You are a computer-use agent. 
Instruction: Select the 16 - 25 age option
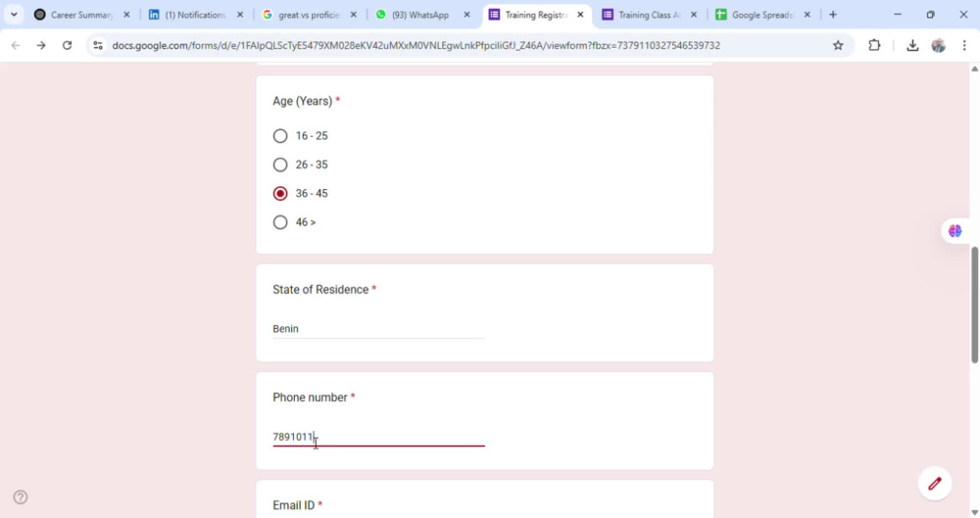coord(280,135)
